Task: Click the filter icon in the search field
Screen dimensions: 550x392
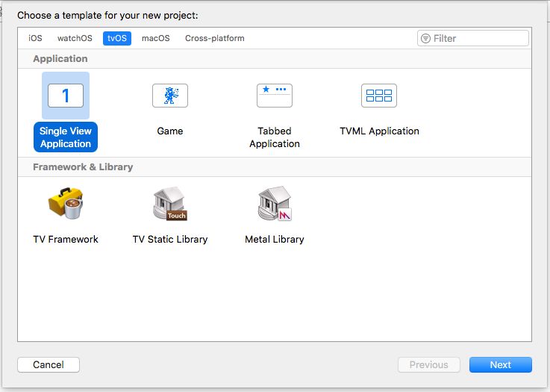Action: pos(425,38)
